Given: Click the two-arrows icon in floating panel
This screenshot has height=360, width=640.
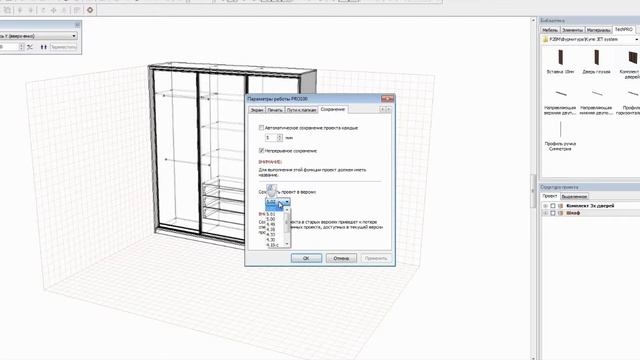Looking at the screenshot, I should (43, 47).
